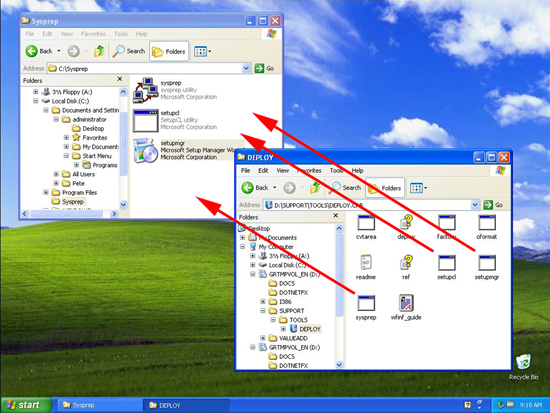Collapse Local Disk (C:) in Sysprep tree

tap(36, 101)
